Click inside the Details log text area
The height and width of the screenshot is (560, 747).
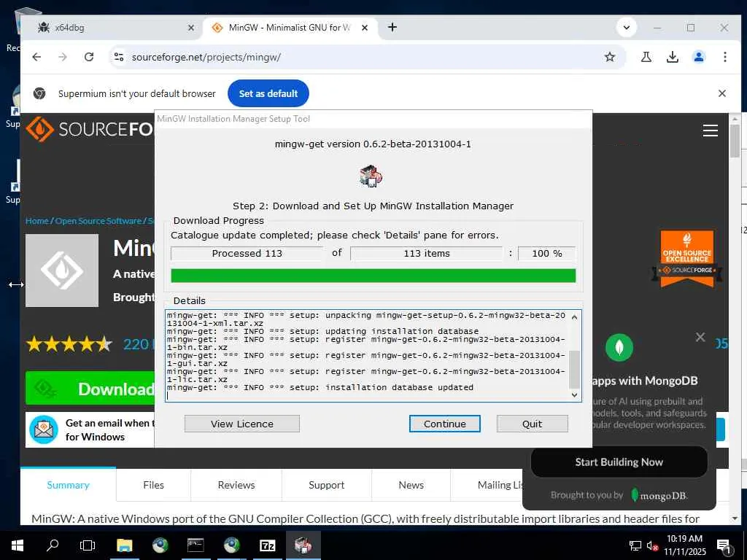click(x=368, y=355)
